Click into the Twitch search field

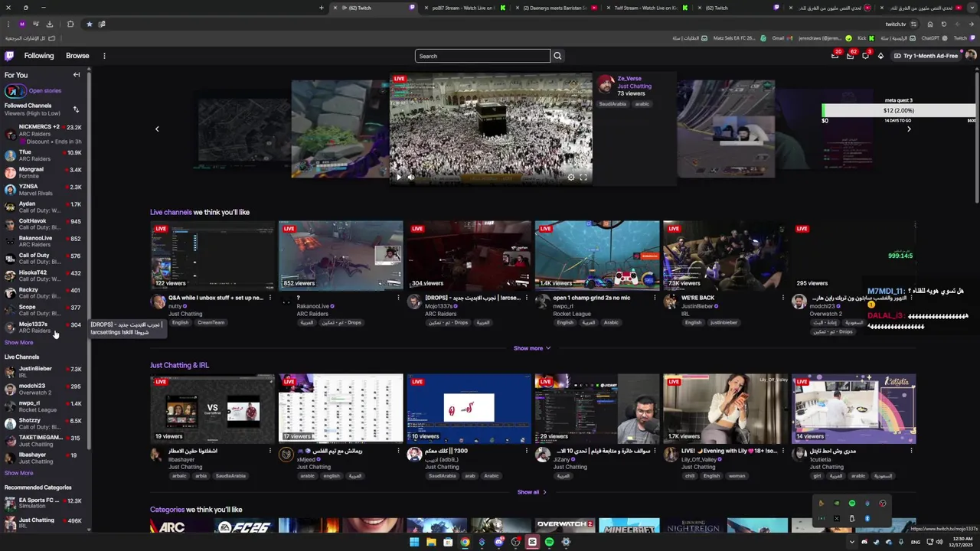[x=482, y=56]
